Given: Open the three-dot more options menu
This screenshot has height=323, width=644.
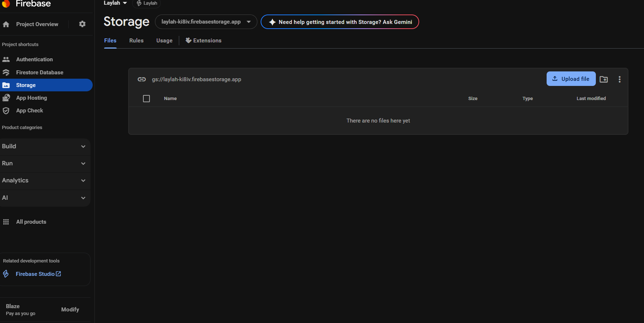Looking at the screenshot, I should tap(620, 79).
